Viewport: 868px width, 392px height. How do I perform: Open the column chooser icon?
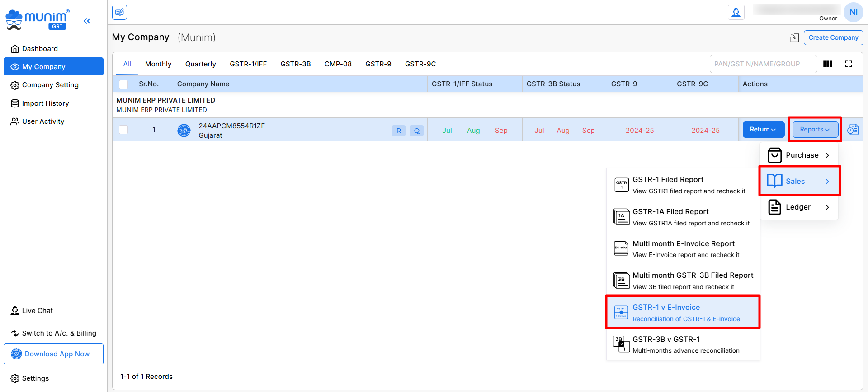[x=828, y=64]
